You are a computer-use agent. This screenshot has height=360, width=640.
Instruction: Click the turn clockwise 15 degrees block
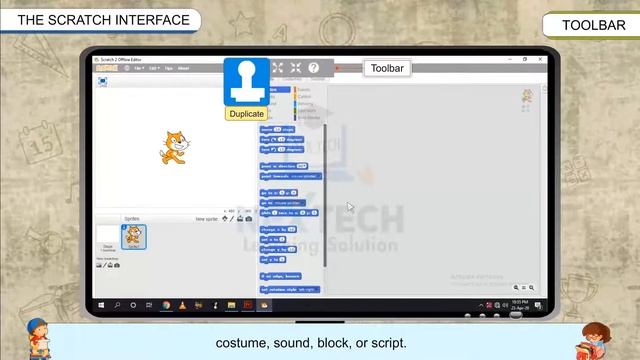(282, 140)
